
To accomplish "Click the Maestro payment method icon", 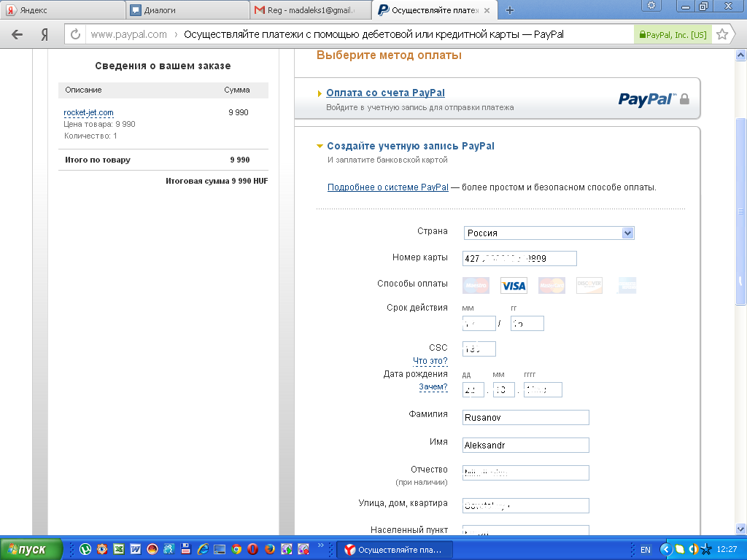I will tap(476, 285).
